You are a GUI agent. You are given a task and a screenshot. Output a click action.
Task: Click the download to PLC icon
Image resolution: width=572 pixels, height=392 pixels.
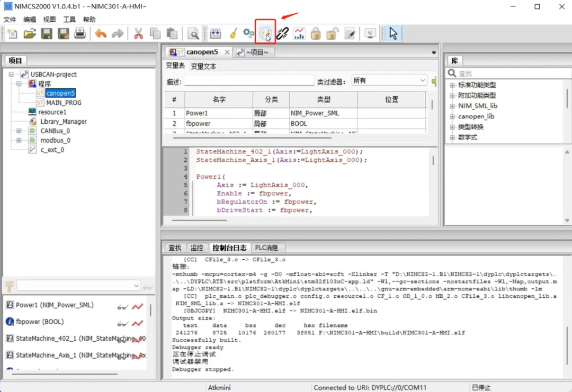click(265, 33)
